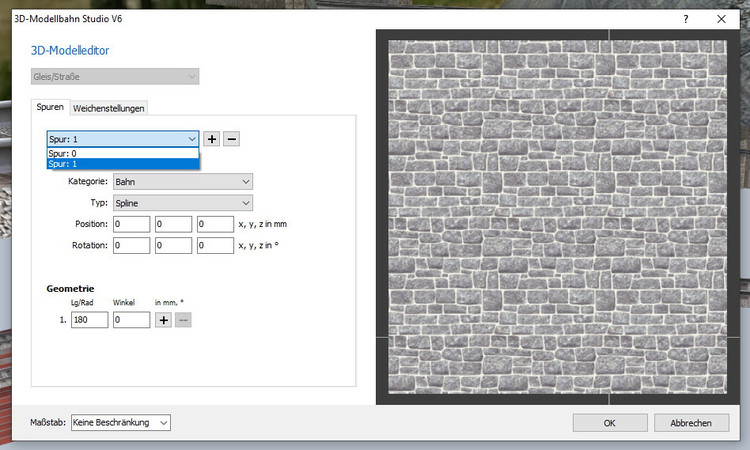Screen dimensions: 750x450
Task: Focus the Lg/Rad field with 180
Action: coord(89,320)
